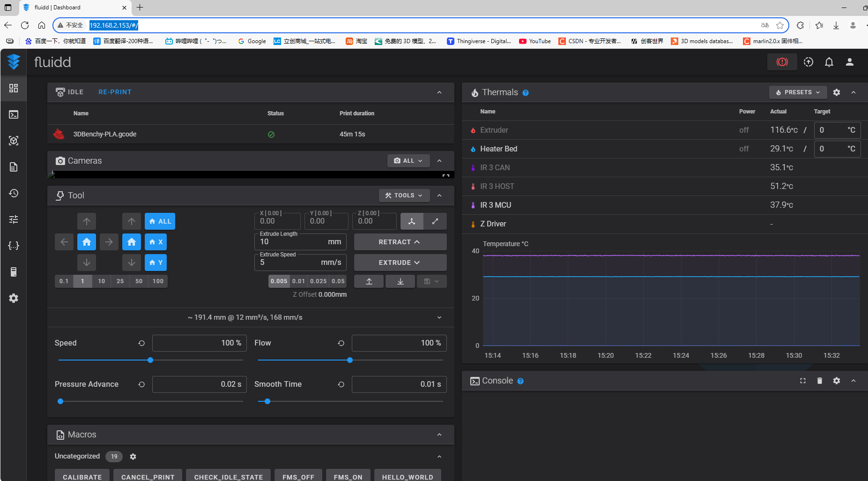Image resolution: width=868 pixels, height=481 pixels.
Task: Collapse the Macros panel
Action: [x=439, y=435]
